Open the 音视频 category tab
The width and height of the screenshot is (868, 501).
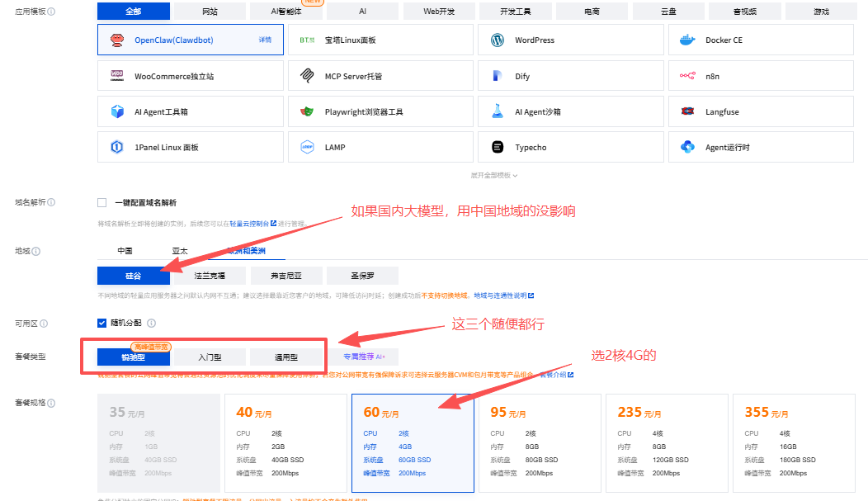click(744, 11)
